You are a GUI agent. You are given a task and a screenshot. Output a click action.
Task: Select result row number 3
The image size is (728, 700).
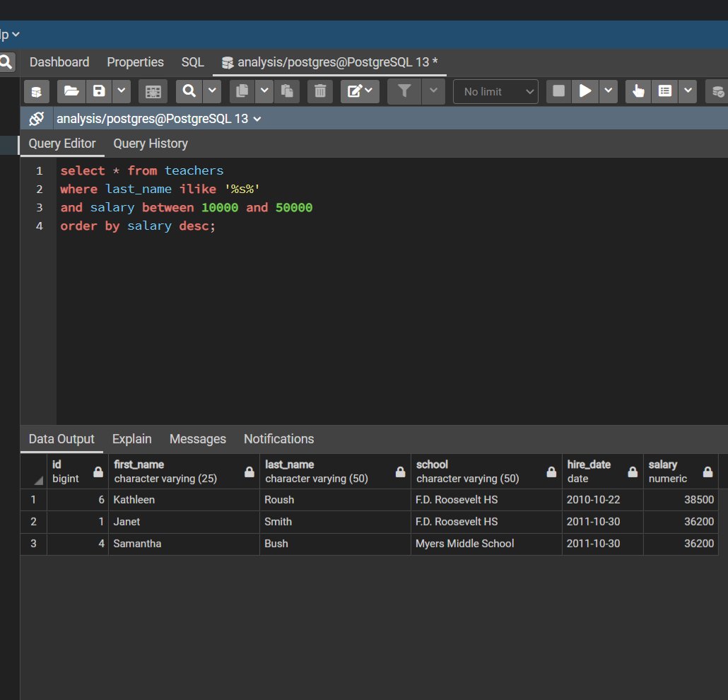(33, 544)
